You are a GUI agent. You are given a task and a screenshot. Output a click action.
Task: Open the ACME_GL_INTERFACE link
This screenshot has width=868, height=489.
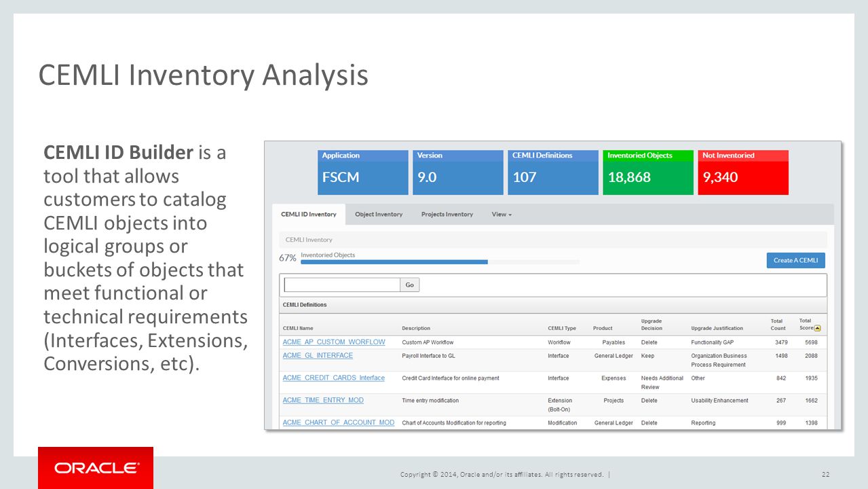318,356
